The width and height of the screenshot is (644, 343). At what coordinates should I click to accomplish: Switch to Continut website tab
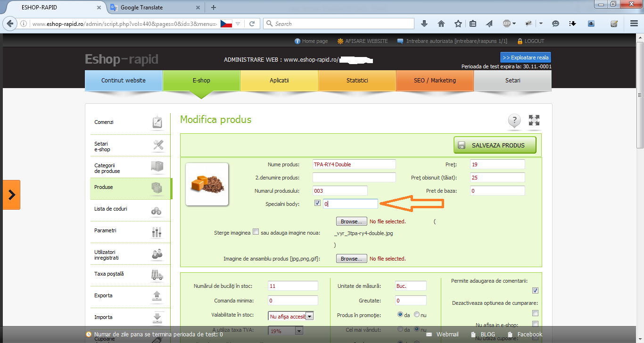124,81
